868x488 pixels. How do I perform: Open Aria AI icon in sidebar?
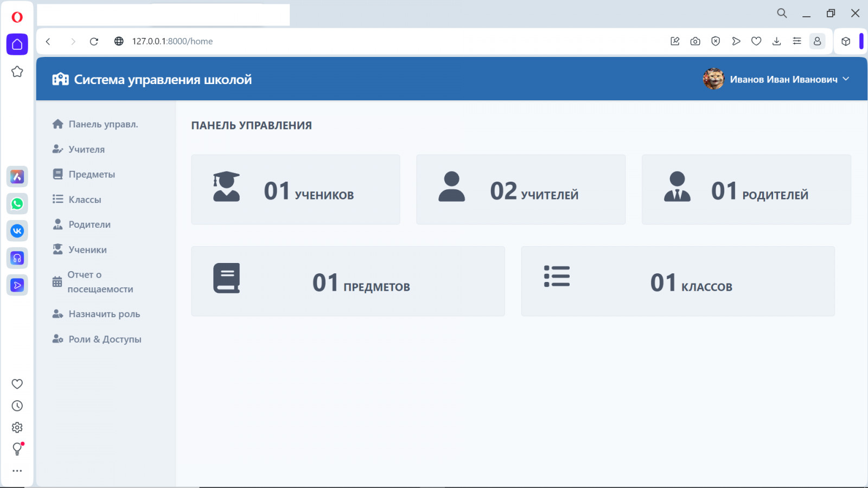17,176
